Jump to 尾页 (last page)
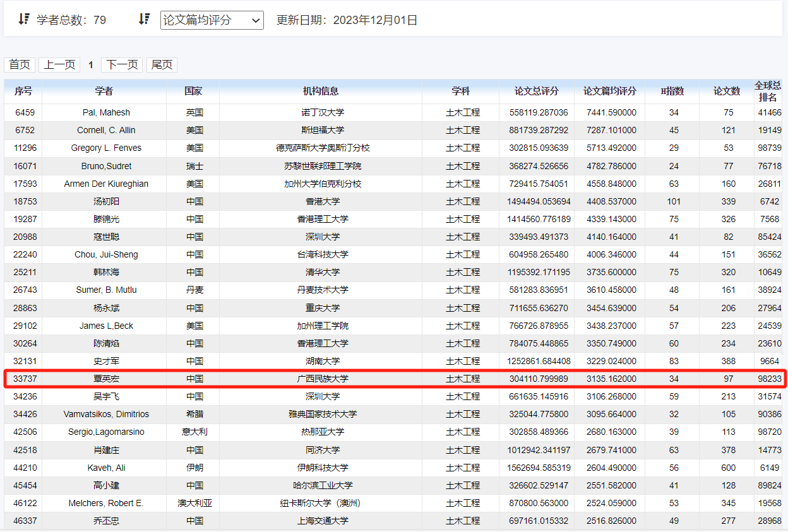 point(162,65)
